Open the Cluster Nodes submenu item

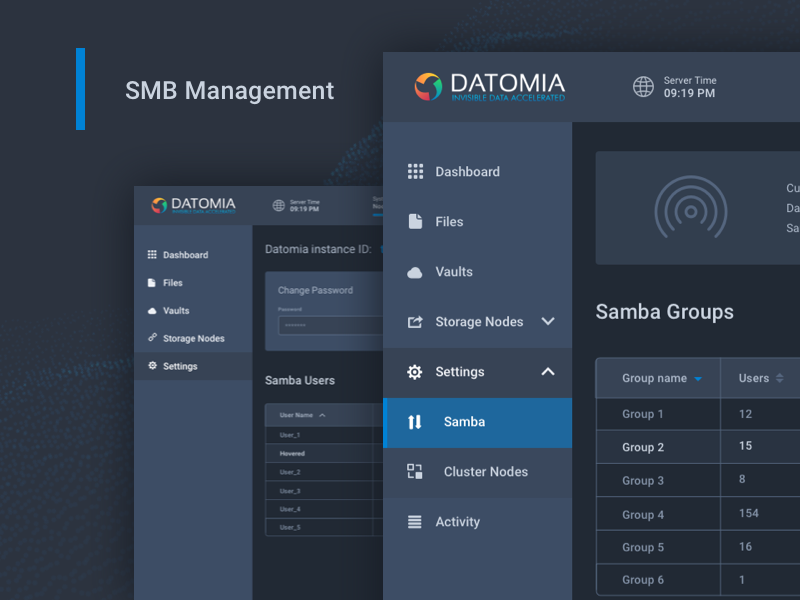point(478,472)
